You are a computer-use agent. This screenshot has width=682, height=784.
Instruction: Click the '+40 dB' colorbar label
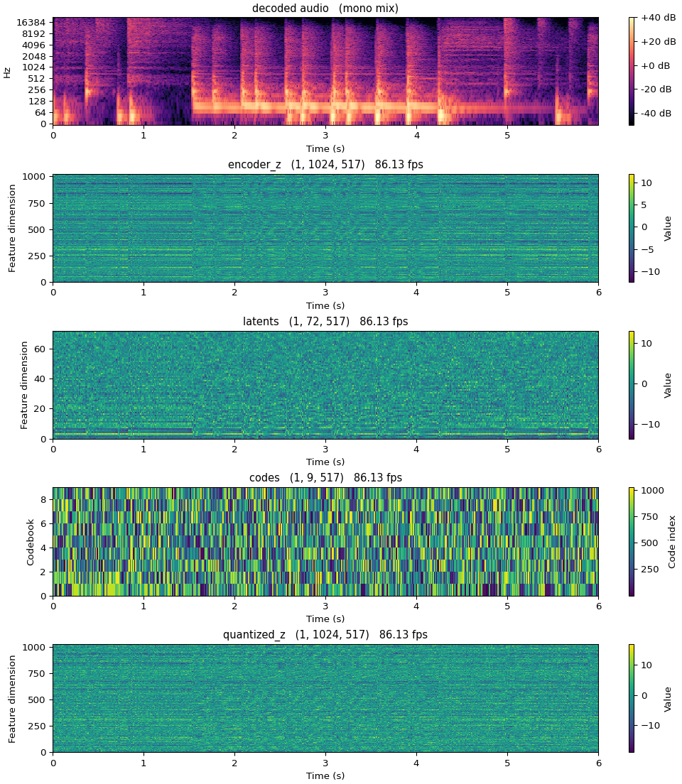click(x=658, y=18)
